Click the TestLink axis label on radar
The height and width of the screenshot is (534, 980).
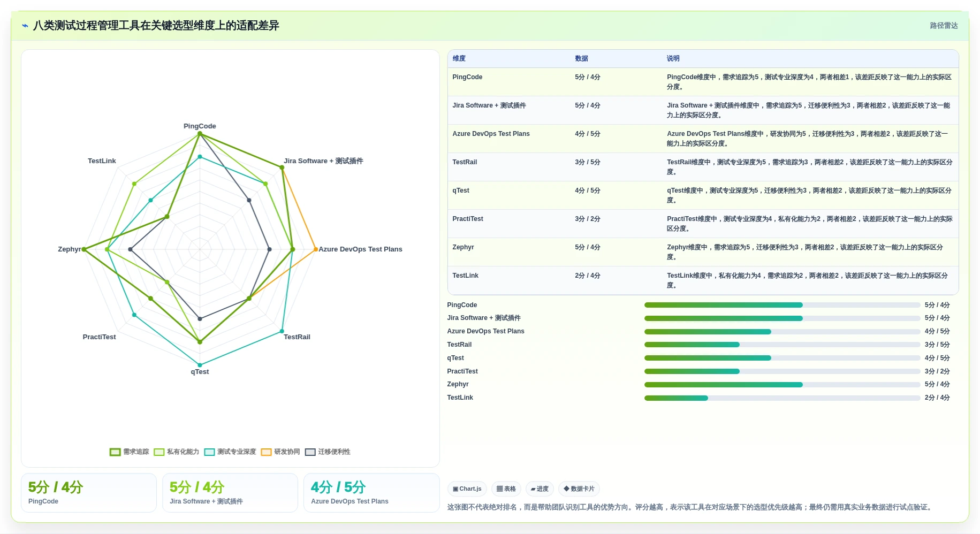(x=102, y=161)
